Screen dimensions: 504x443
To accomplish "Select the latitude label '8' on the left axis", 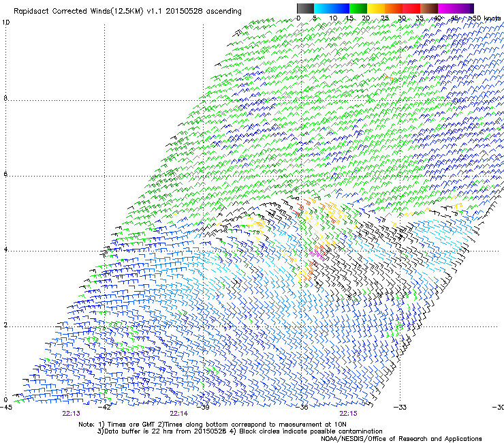I will [5, 98].
